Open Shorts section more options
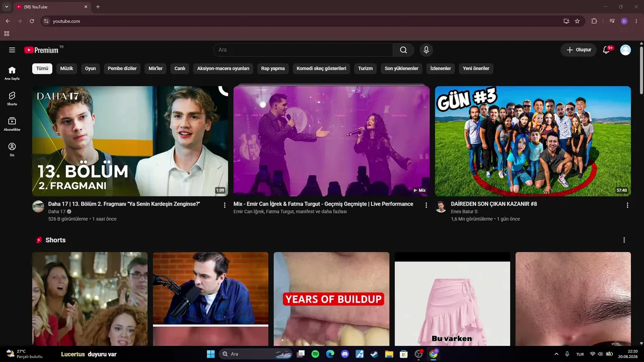This screenshot has width=644, height=362. click(624, 240)
